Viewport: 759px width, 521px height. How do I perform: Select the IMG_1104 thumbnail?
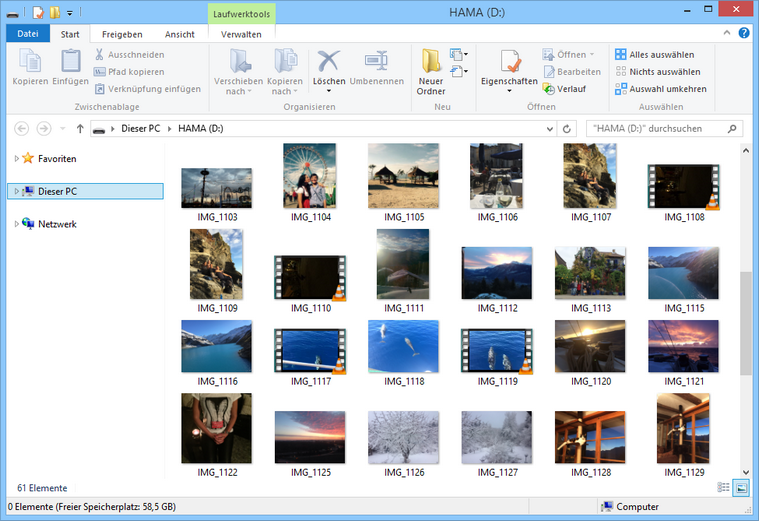click(x=310, y=176)
